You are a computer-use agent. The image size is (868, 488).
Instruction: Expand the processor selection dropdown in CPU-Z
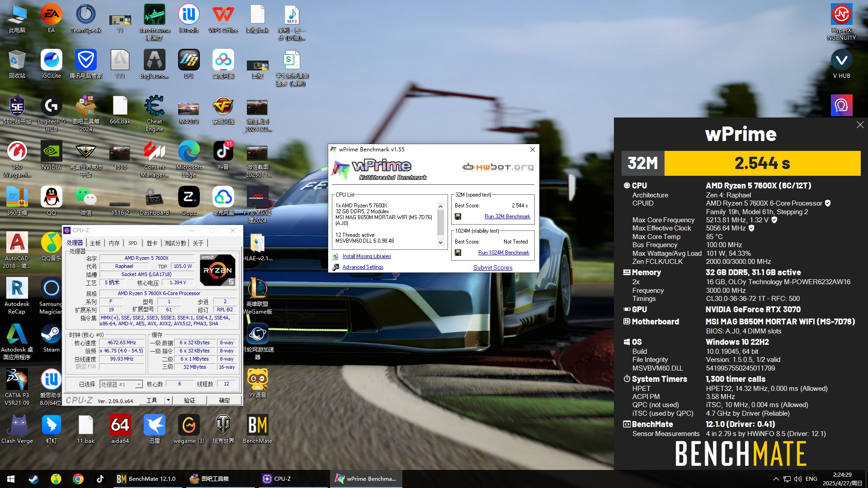(x=139, y=384)
